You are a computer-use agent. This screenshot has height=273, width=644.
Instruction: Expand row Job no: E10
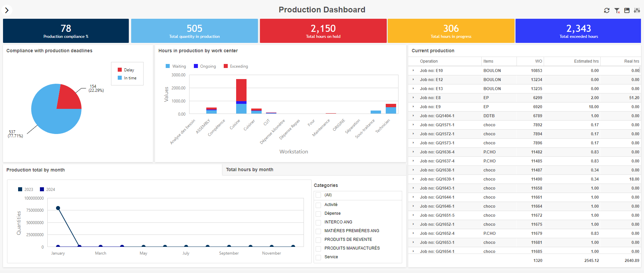pos(413,70)
